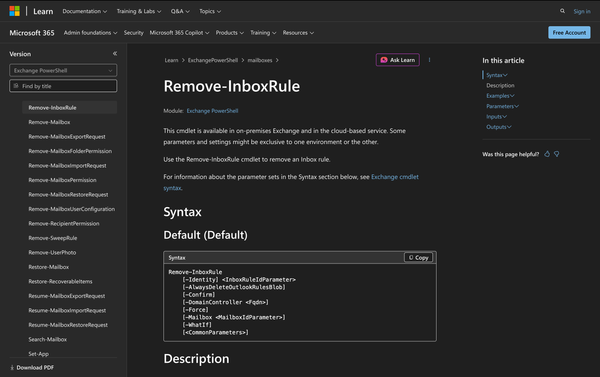This screenshot has width=600, height=377.
Task: Open the Ask Learn assistant
Action: click(398, 60)
